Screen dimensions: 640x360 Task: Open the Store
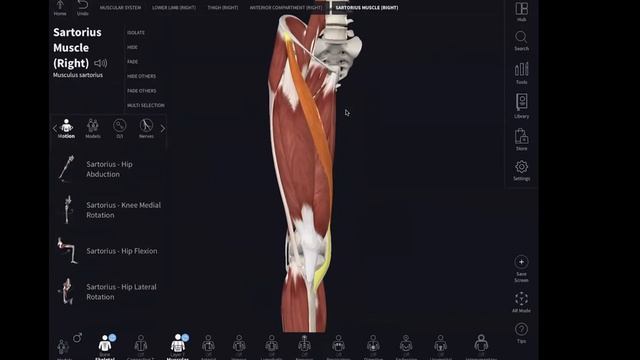tap(521, 140)
